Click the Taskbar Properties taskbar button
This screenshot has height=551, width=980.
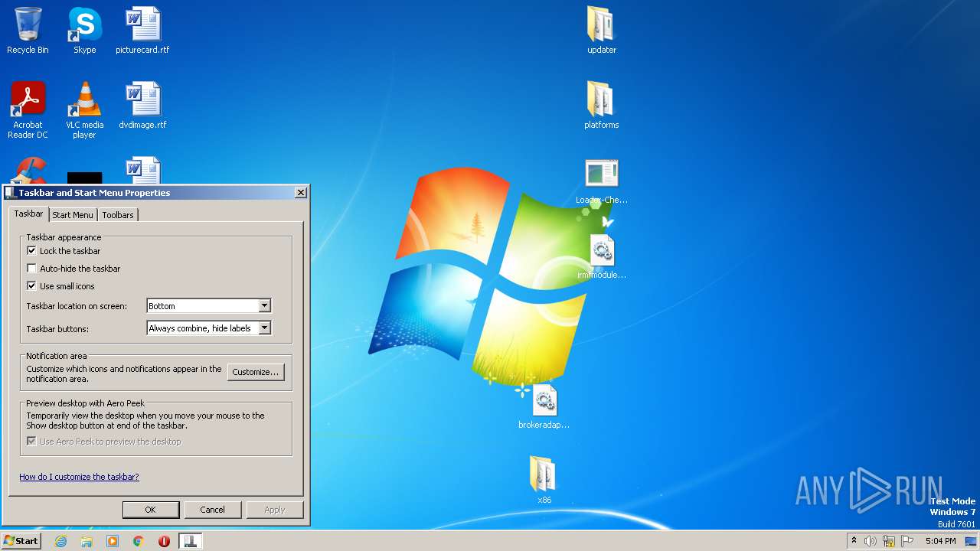(x=191, y=541)
